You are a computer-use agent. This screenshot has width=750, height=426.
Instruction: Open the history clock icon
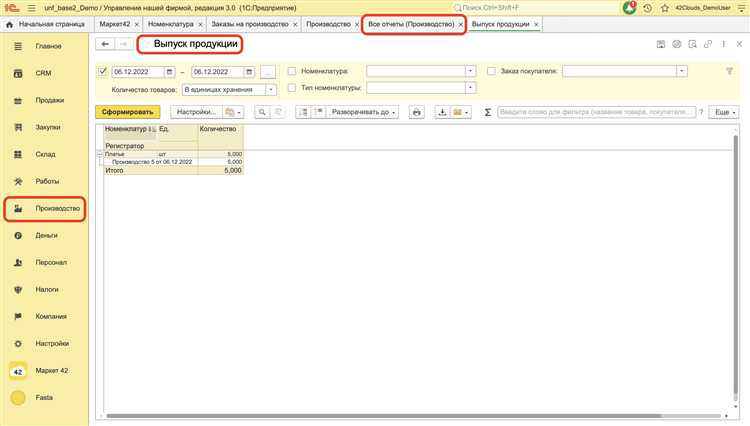(x=648, y=8)
